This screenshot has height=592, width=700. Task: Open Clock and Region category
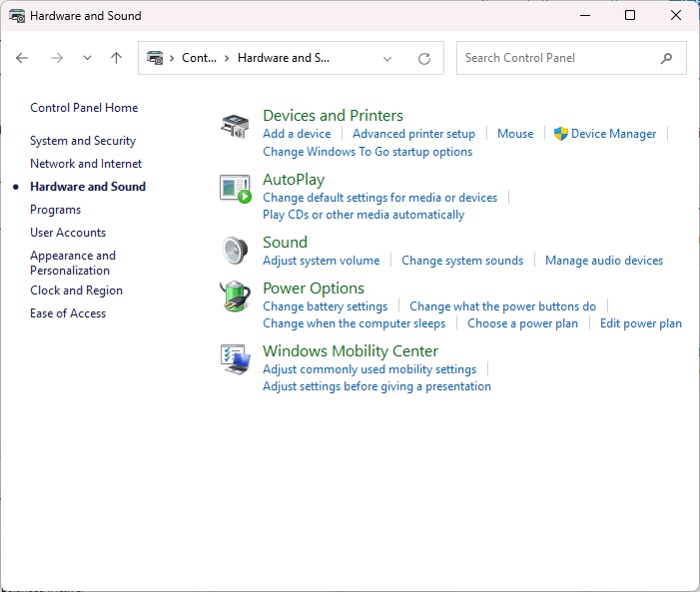tap(76, 291)
